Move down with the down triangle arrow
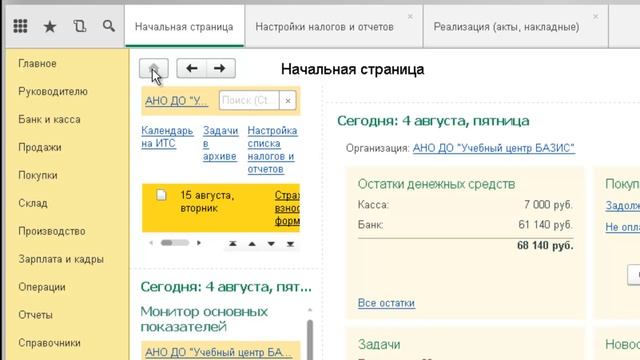 click(271, 244)
